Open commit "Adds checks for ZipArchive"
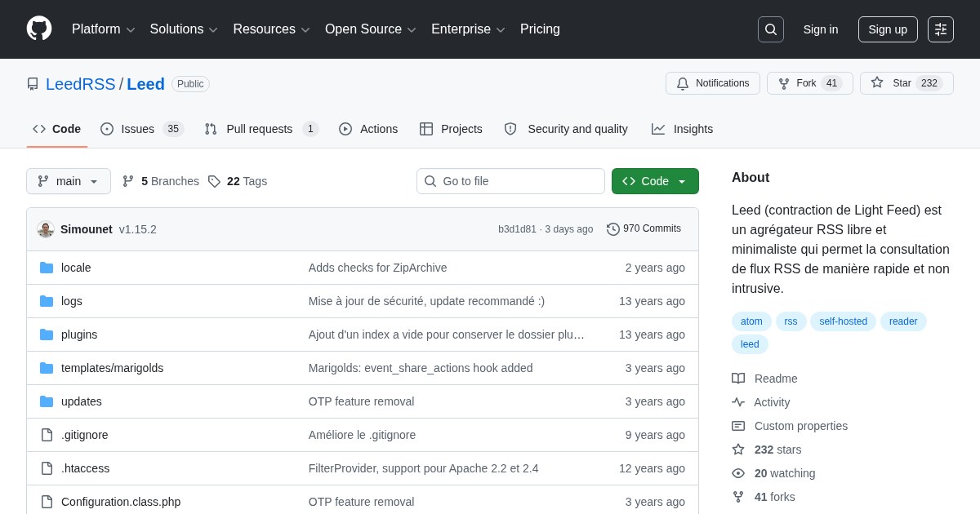The image size is (980, 514). [x=378, y=268]
